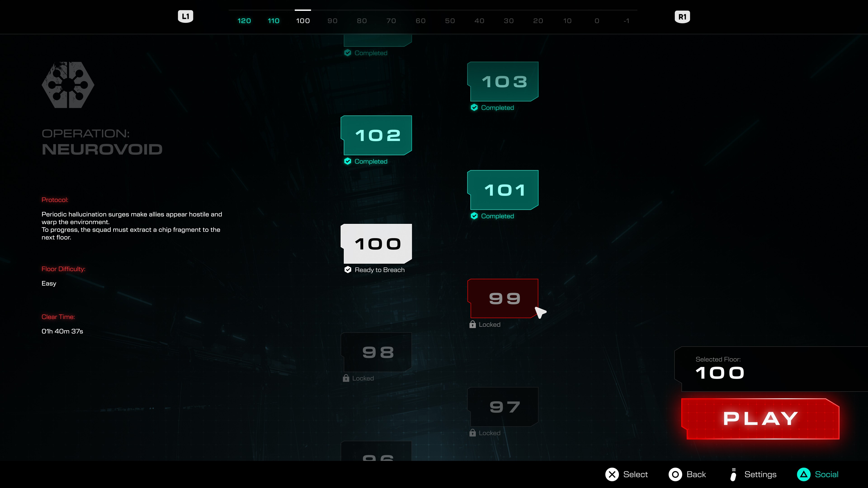Click the Completed checkmark under floor 103
Viewport: 868px width, 488px height.
tap(474, 108)
